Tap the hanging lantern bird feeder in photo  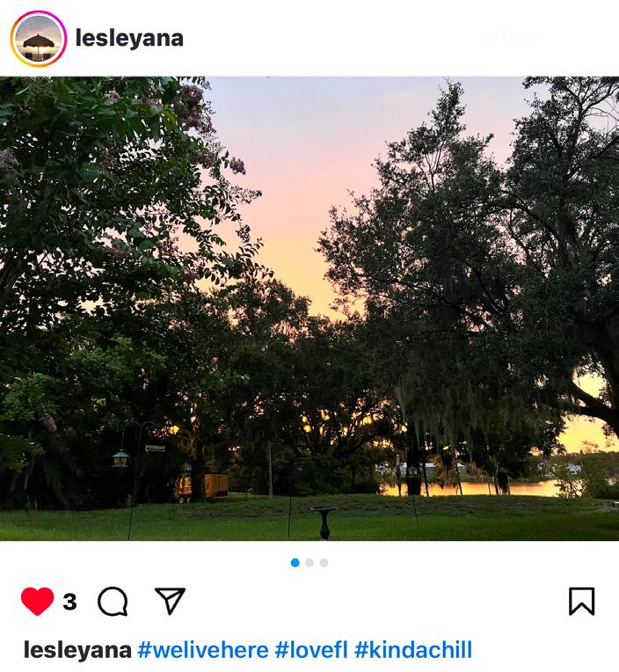coord(120,458)
